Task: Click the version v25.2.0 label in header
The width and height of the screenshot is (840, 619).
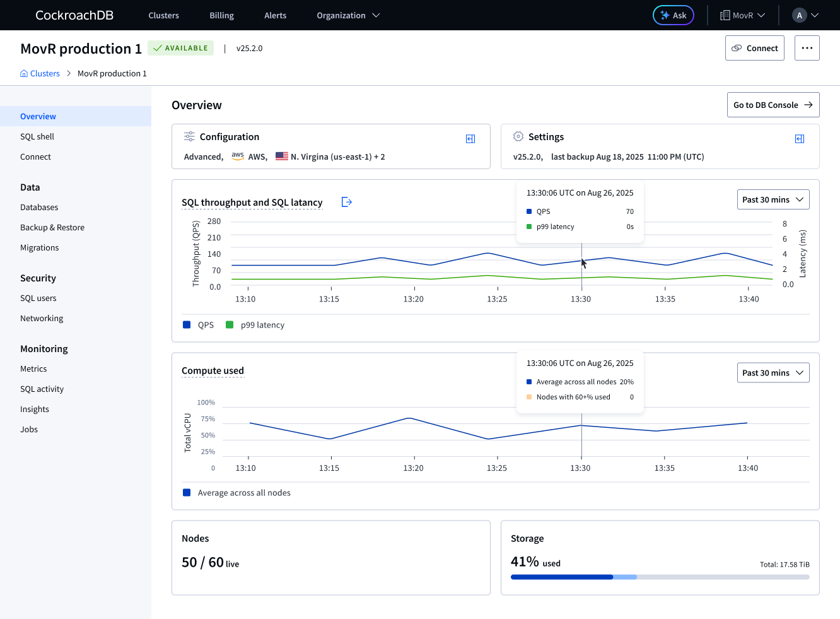Action: [249, 48]
